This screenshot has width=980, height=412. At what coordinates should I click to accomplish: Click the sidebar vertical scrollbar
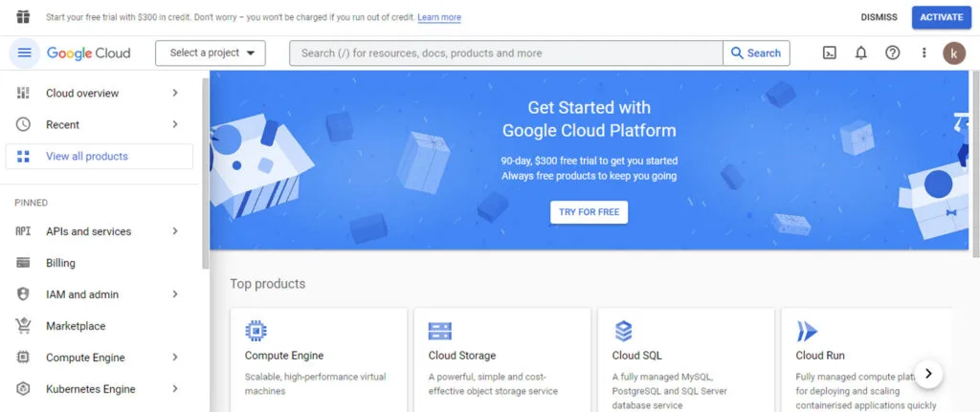point(206,174)
